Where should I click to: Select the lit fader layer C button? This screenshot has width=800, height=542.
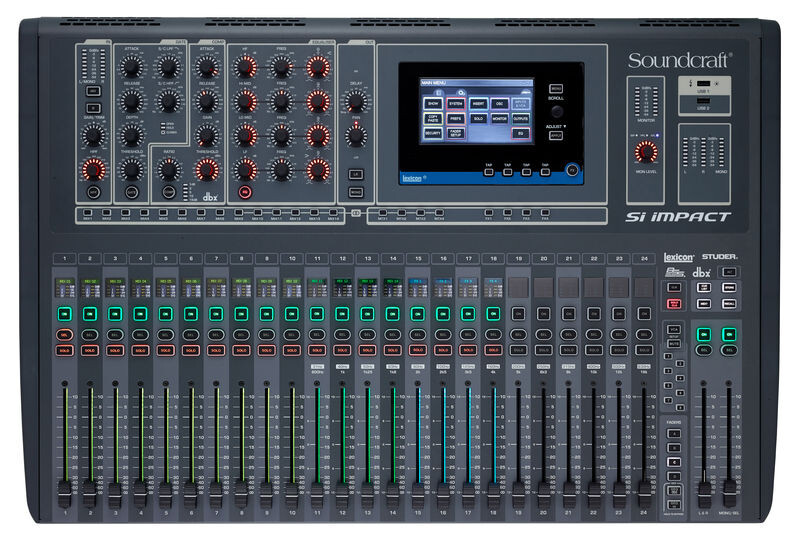click(x=673, y=462)
